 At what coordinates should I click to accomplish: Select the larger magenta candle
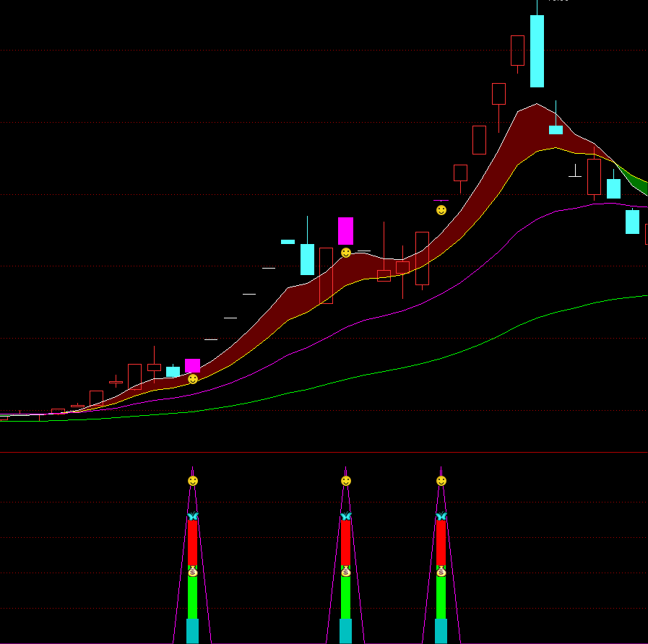pyautogui.click(x=346, y=231)
